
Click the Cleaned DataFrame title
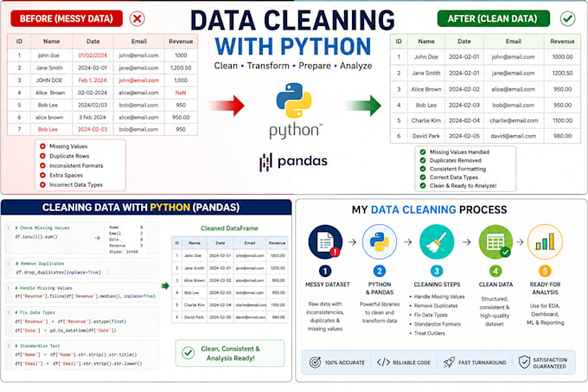229,228
